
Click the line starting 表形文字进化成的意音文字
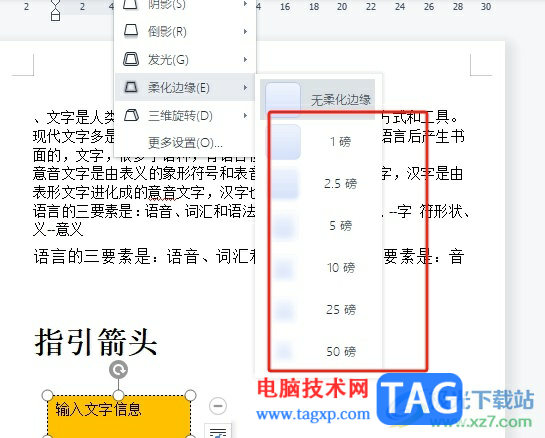[144, 192]
